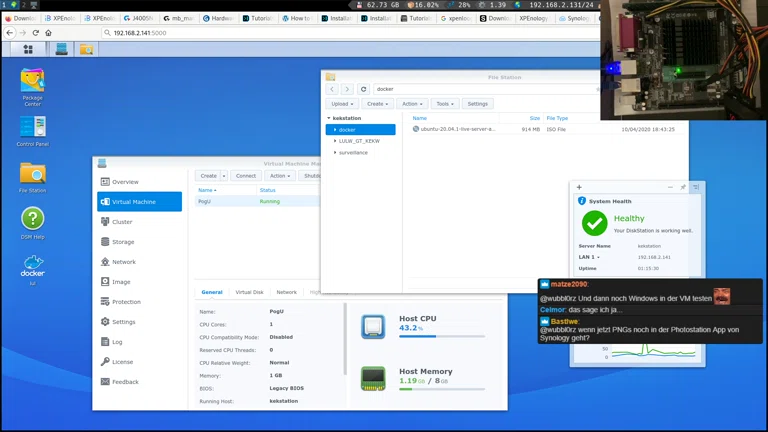Click the browser address bar
This screenshot has width=768, height=432.
point(350,33)
